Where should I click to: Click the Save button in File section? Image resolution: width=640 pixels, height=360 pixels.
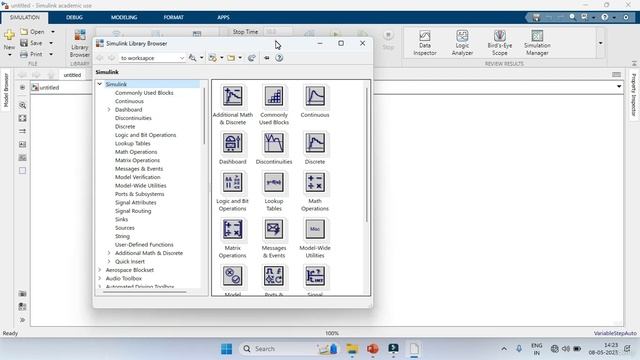point(32,43)
